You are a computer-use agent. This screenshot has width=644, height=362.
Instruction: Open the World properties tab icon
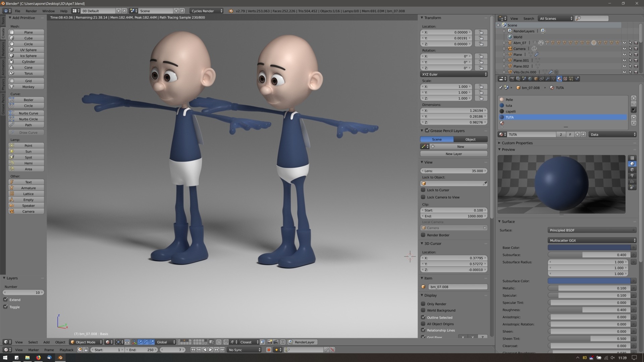tap(530, 79)
